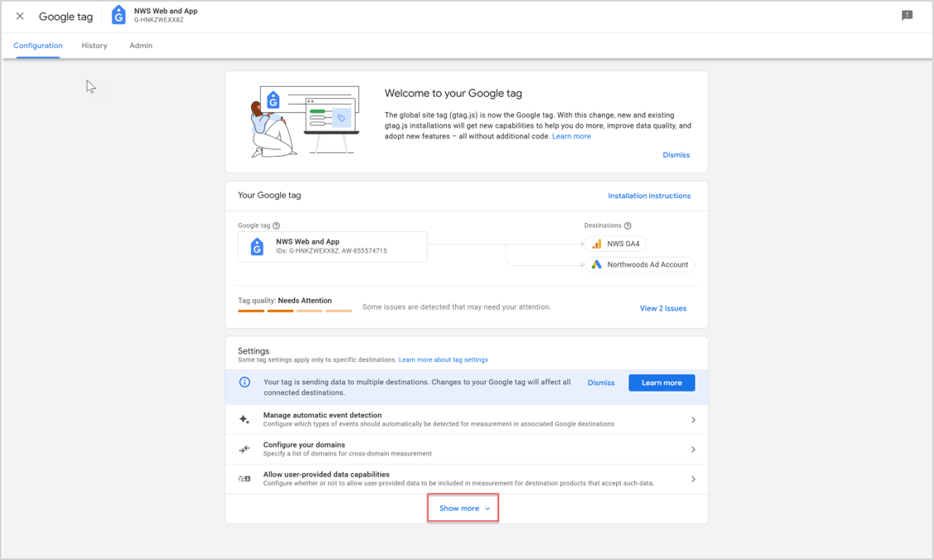Open Allow user-provided data capabilities

(467, 479)
